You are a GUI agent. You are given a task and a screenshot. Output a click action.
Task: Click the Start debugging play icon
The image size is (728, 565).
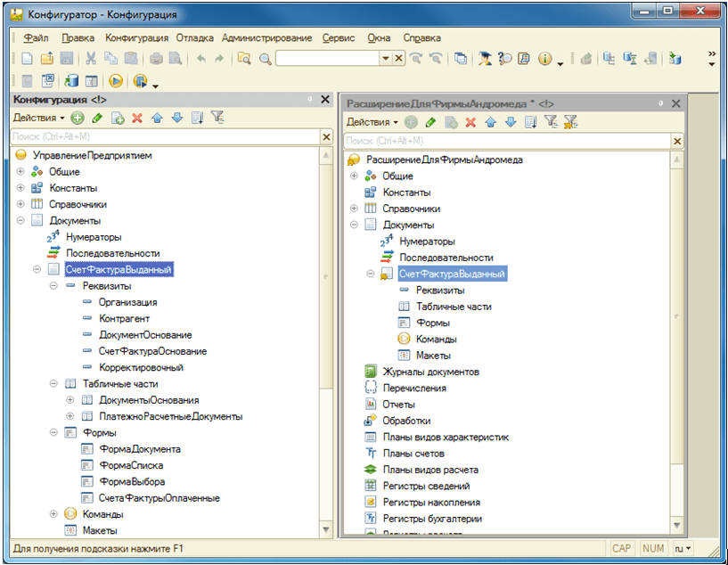pyautogui.click(x=116, y=82)
